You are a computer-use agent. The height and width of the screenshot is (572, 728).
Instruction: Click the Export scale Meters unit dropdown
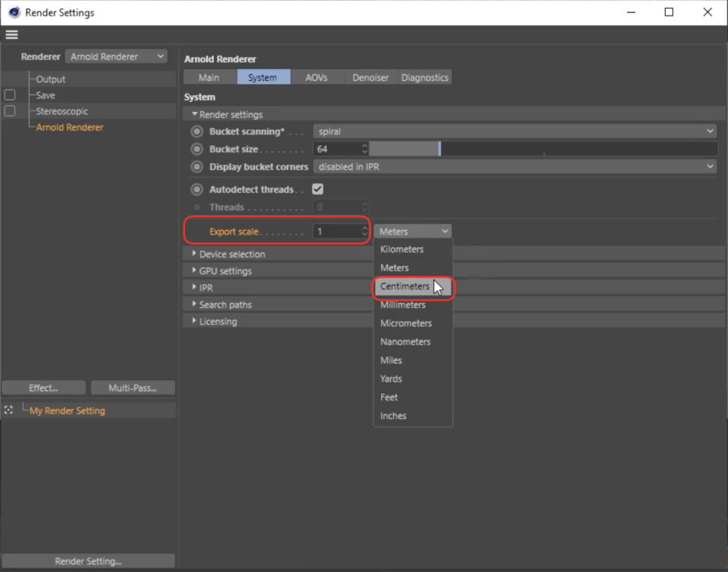pos(412,231)
